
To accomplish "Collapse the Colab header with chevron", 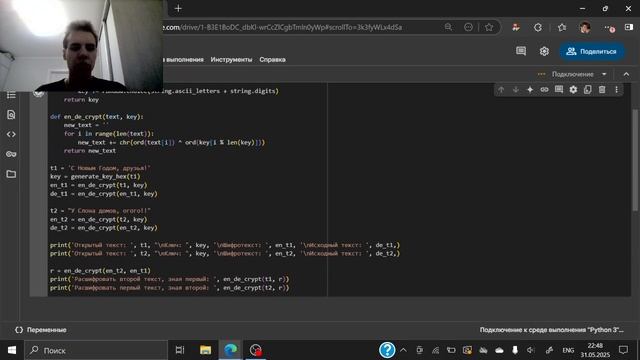I will (626, 74).
